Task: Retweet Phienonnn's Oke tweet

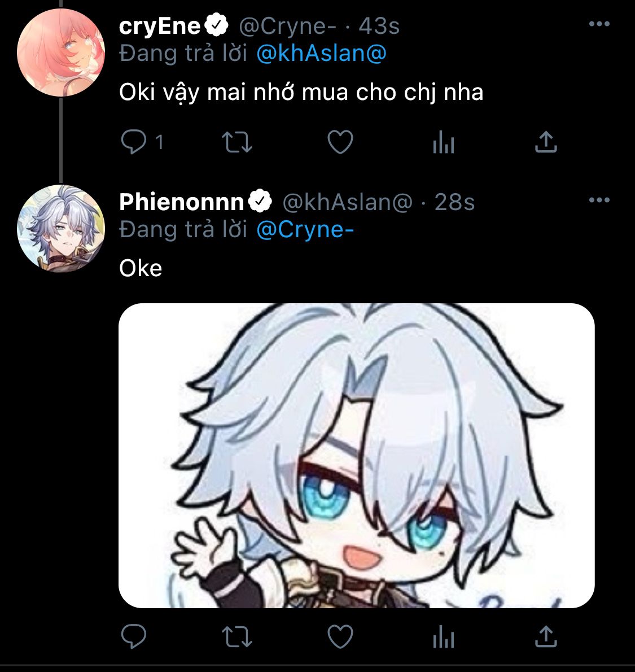Action: (x=237, y=637)
